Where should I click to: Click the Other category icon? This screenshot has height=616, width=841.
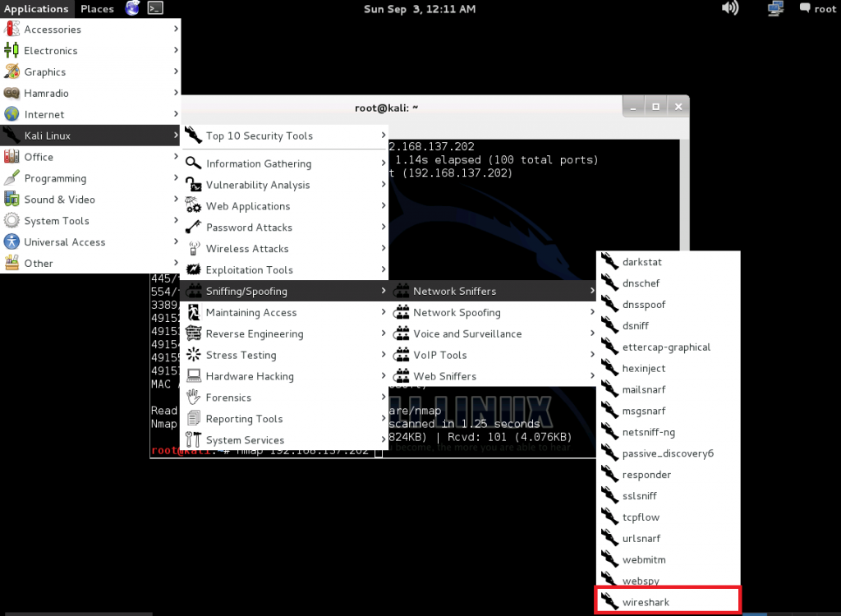11,263
